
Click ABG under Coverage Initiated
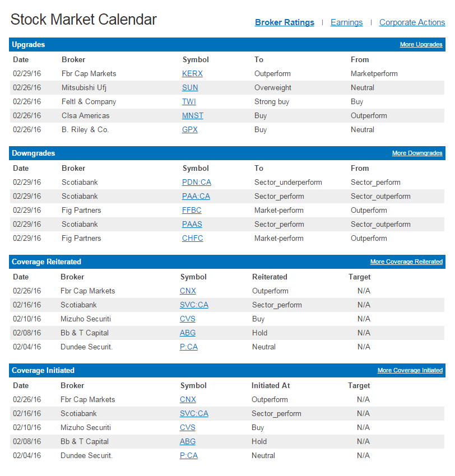(188, 442)
